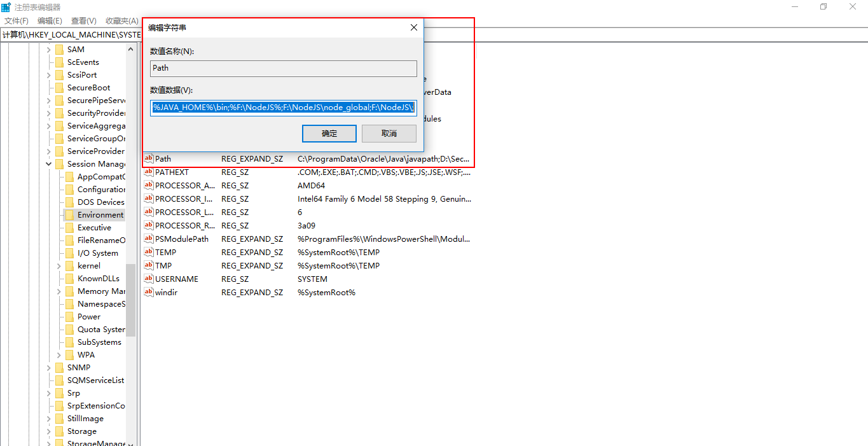Click the registry address bar path
Screen dimensions: 868x446
(x=71, y=34)
